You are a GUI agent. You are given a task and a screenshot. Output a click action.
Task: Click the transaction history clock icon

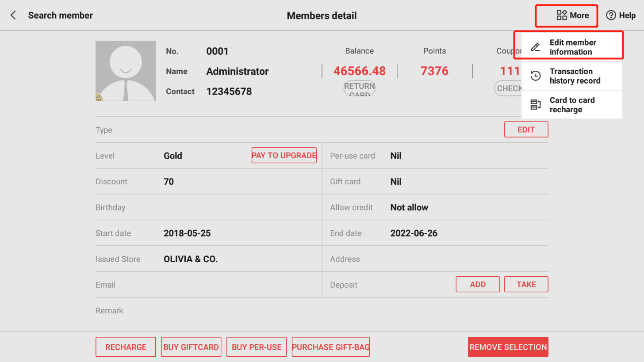pos(536,76)
